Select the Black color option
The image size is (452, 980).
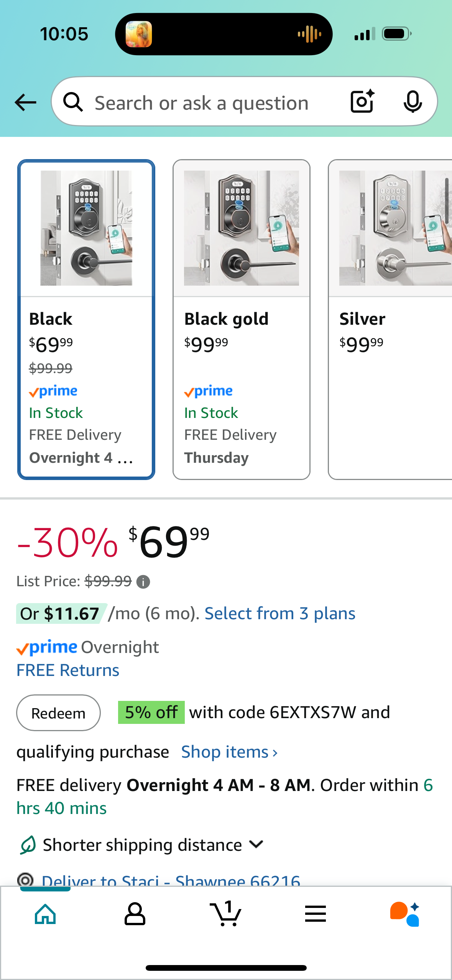pos(86,319)
